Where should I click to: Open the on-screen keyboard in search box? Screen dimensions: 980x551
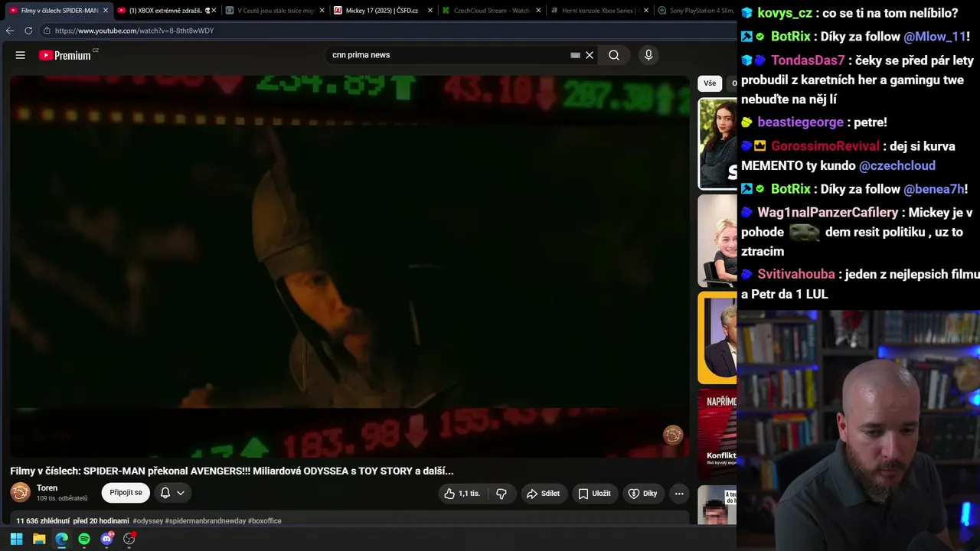[x=575, y=55]
